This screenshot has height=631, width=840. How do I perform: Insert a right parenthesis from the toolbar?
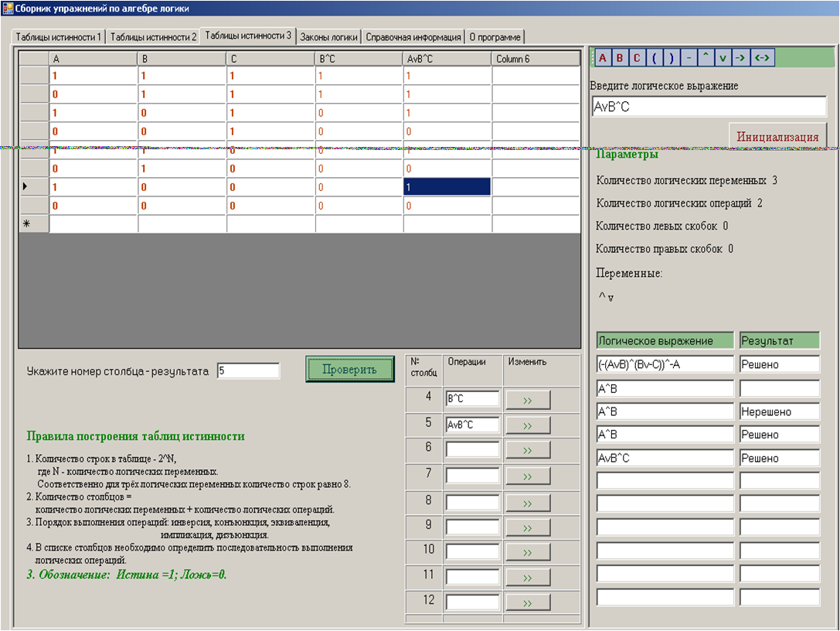pyautogui.click(x=672, y=57)
